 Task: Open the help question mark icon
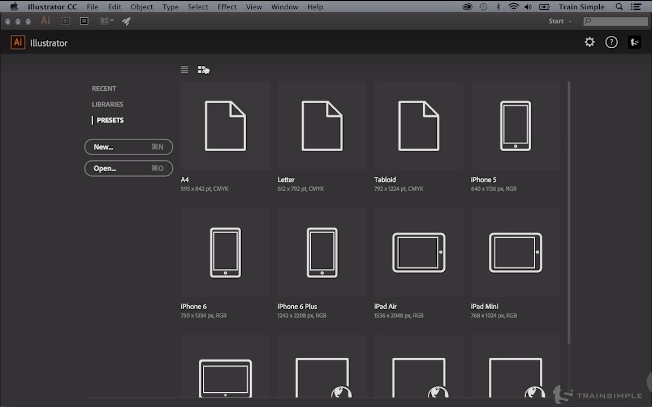pyautogui.click(x=611, y=42)
